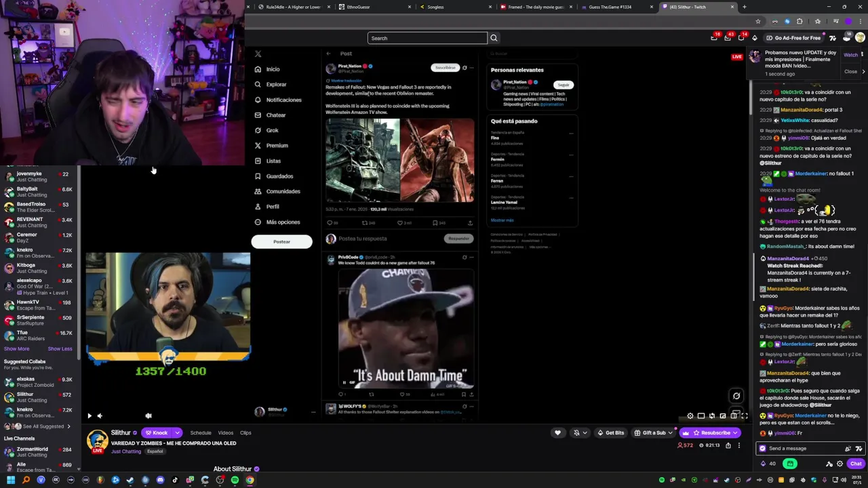Click the Go Ad-Free for Free button
Viewport: 868px width, 488px height.
pos(793,38)
